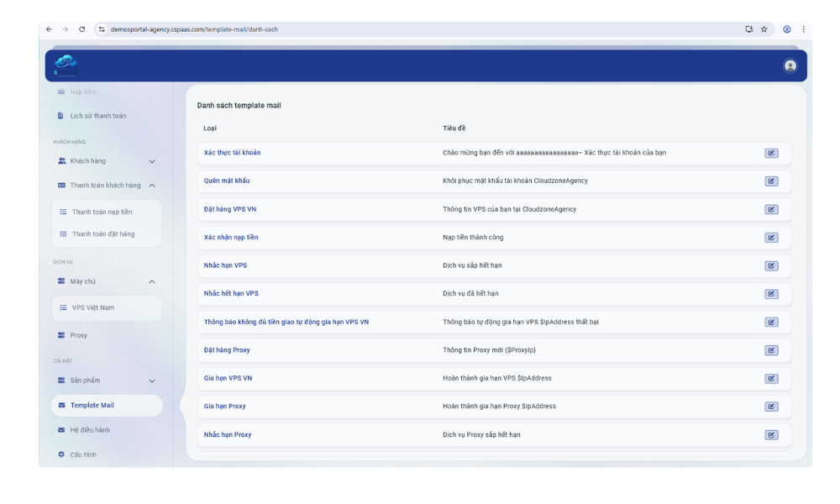Click the Loại column header
This screenshot has height=504, width=840.
(210, 128)
